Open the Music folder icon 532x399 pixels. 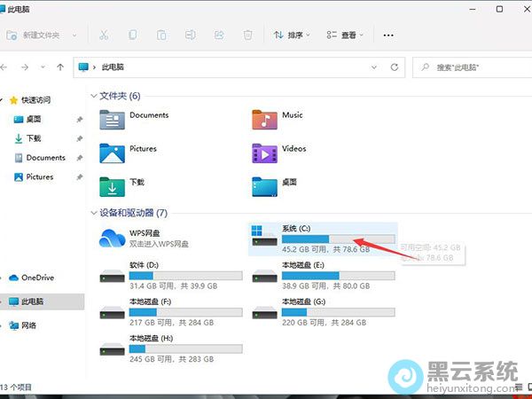[265, 120]
